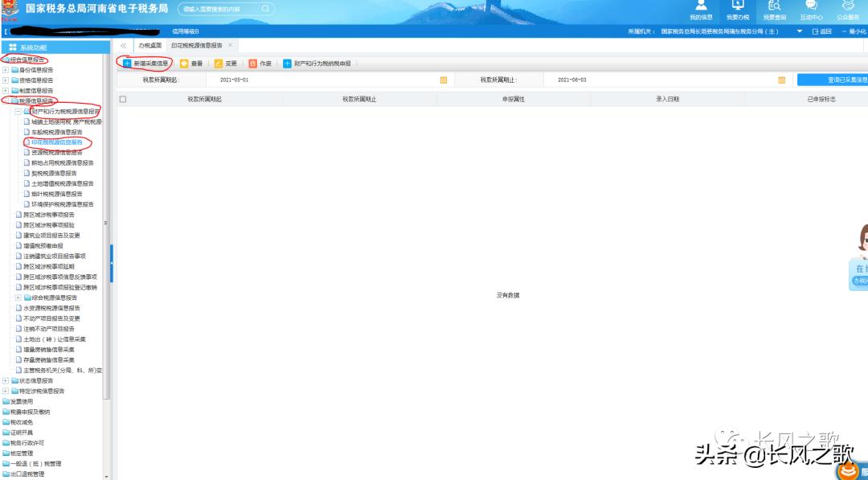Click the 查询已采集信息 button
868x480 pixels.
[x=842, y=80]
